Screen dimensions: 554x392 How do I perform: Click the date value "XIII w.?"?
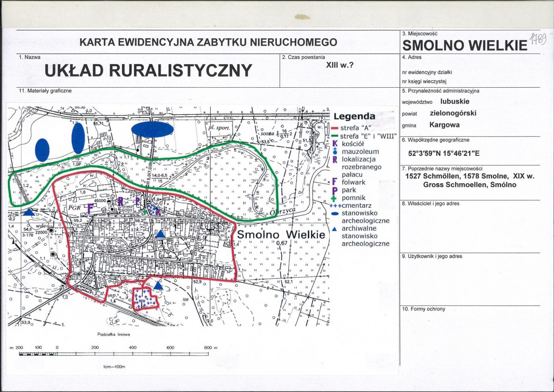340,65
